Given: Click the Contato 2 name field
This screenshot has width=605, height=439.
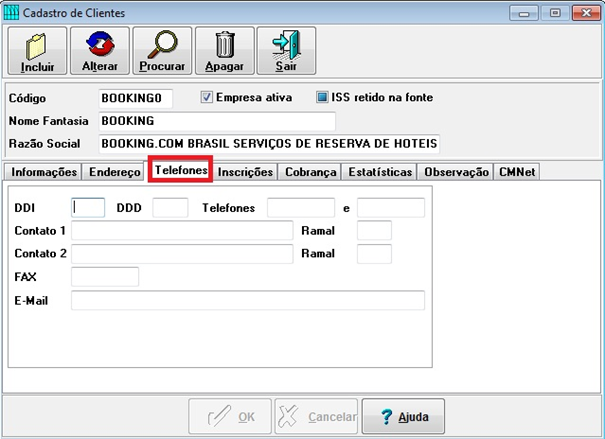Looking at the screenshot, I should 182,253.
